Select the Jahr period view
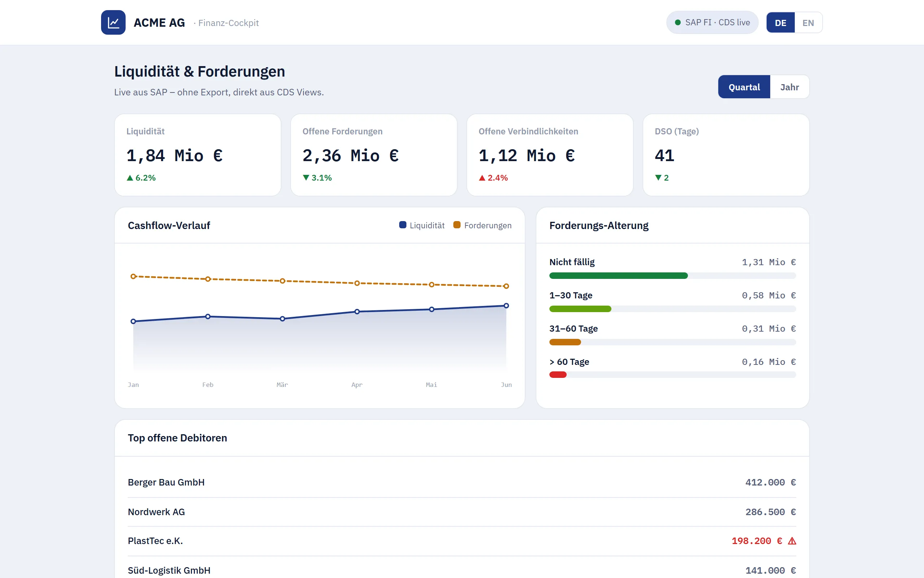 pos(789,87)
